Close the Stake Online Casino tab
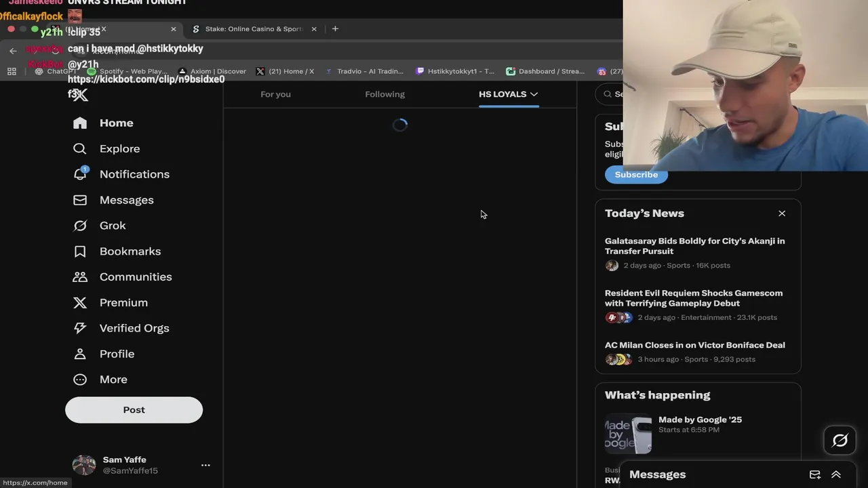This screenshot has height=488, width=868. (314, 29)
